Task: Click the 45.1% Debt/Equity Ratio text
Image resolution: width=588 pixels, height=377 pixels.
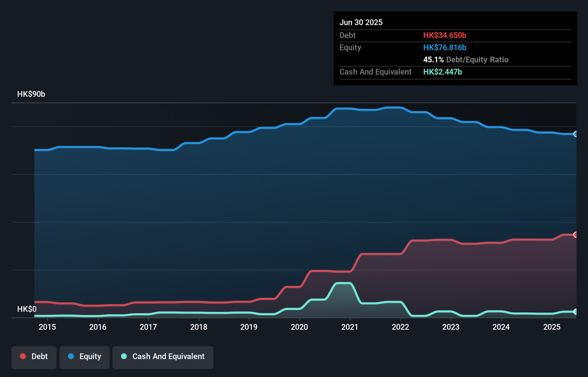Action: 466,59
